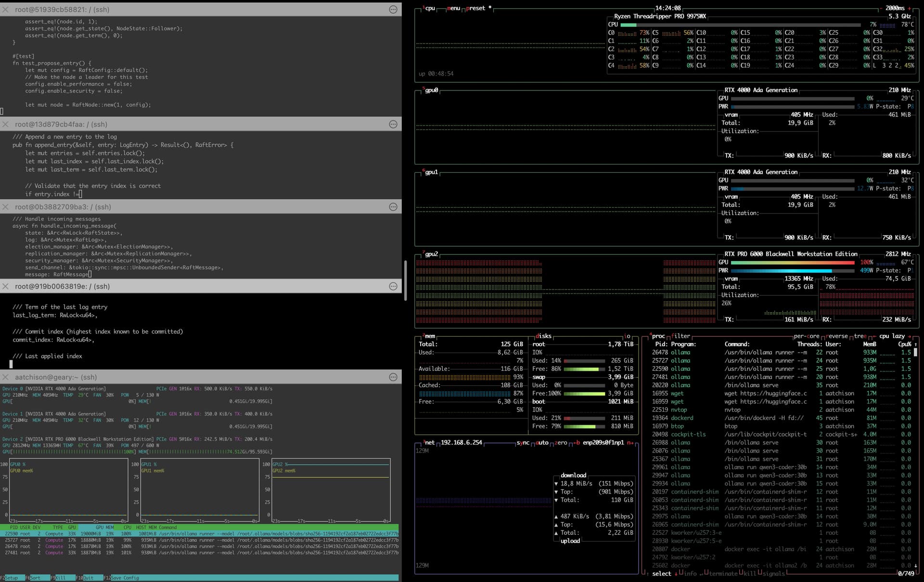Open the options icon on aatchison@geary pane
Image resolution: width=924 pixels, height=582 pixels.
click(x=393, y=377)
